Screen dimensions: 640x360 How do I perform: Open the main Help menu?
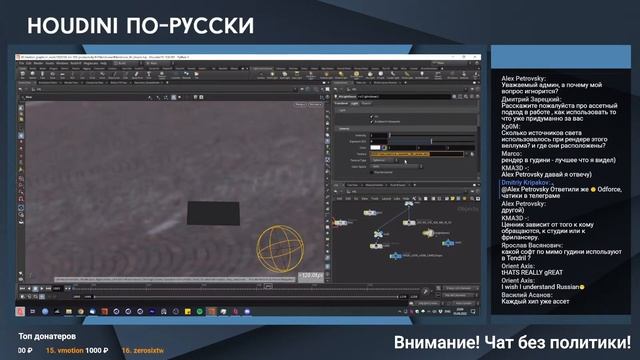pyautogui.click(x=103, y=63)
